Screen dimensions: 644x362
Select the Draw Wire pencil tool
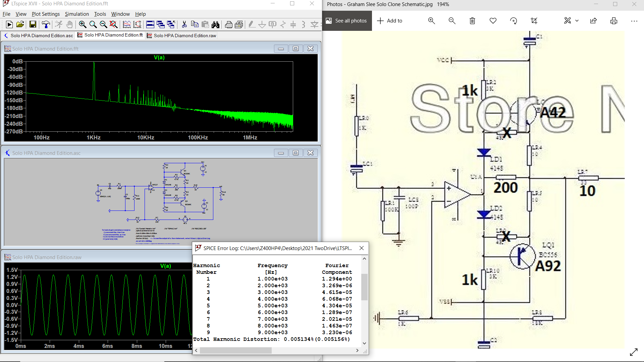pyautogui.click(x=252, y=24)
